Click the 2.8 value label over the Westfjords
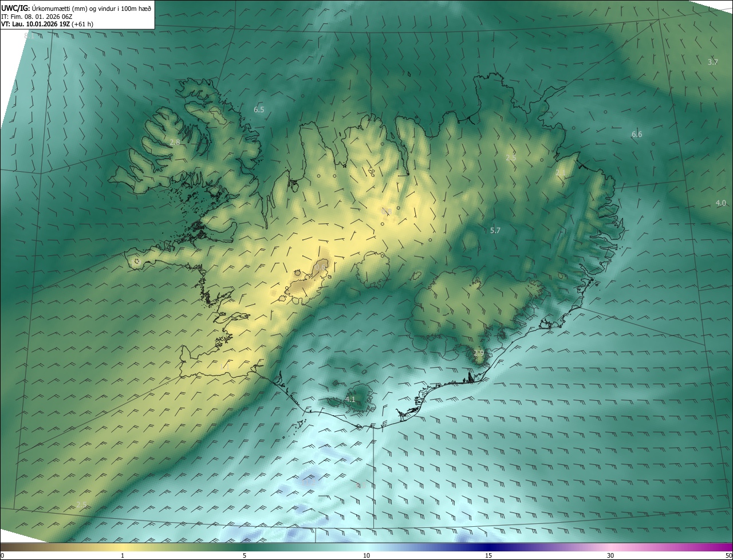The width and height of the screenshot is (733, 560). coord(175,142)
